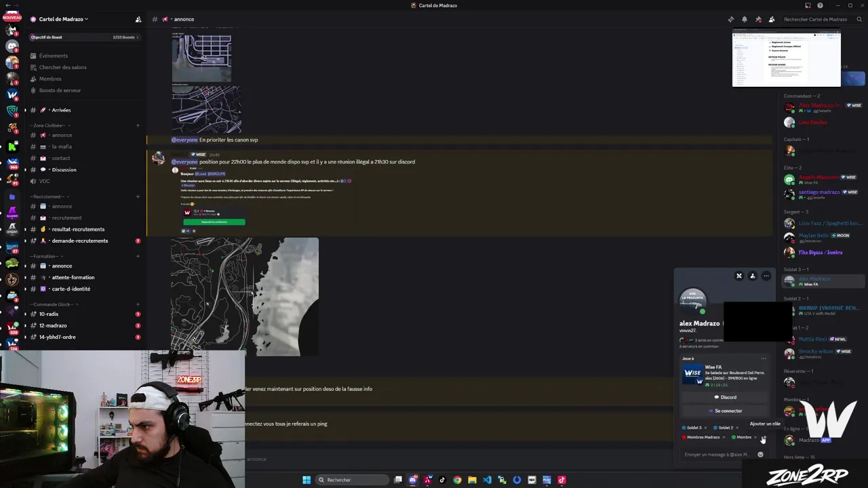The image size is (868, 488).
Task: Add a channel to Formation category
Action: (138, 256)
